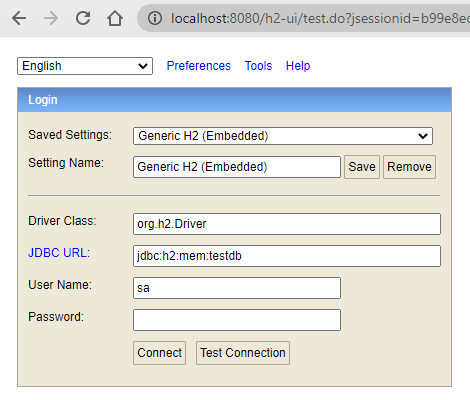This screenshot has height=400, width=470.
Task: Edit the User Name field containing sa
Action: (x=237, y=288)
